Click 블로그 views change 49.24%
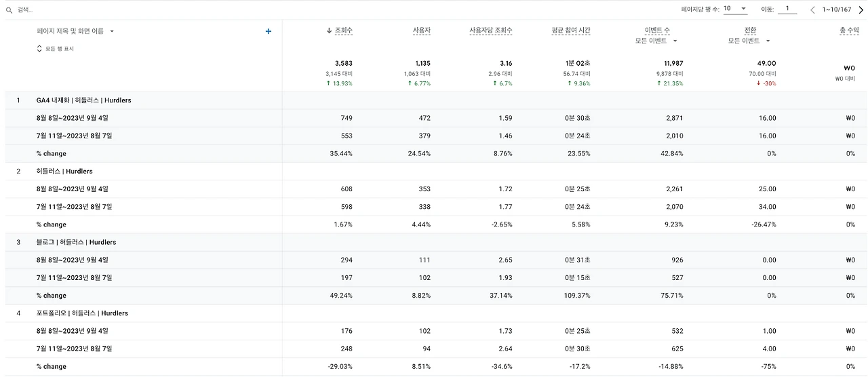The width and height of the screenshot is (868, 377). [341, 296]
